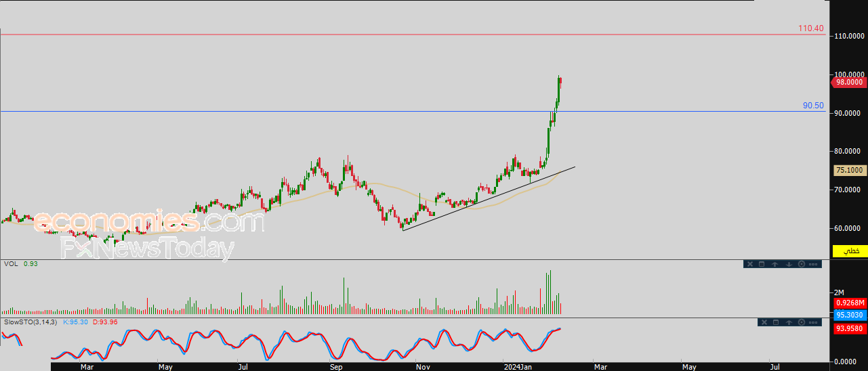Click the yellow Arabic scale label
868x371 pixels.
pyautogui.click(x=850, y=251)
